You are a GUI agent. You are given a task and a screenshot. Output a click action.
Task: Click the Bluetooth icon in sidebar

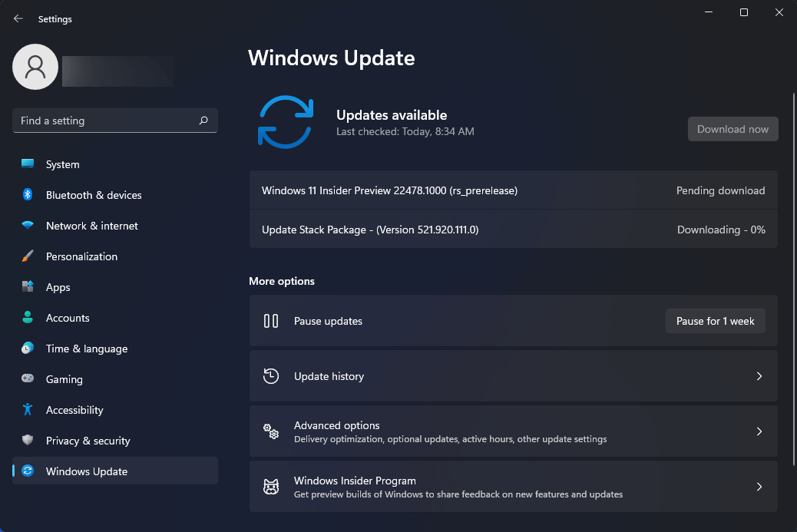coord(28,195)
